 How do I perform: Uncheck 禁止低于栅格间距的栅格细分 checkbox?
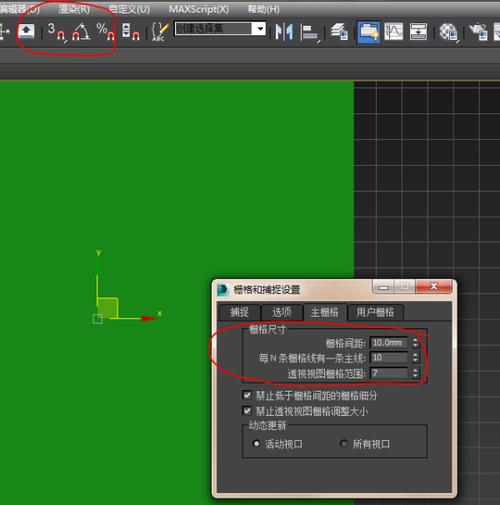tap(247, 395)
